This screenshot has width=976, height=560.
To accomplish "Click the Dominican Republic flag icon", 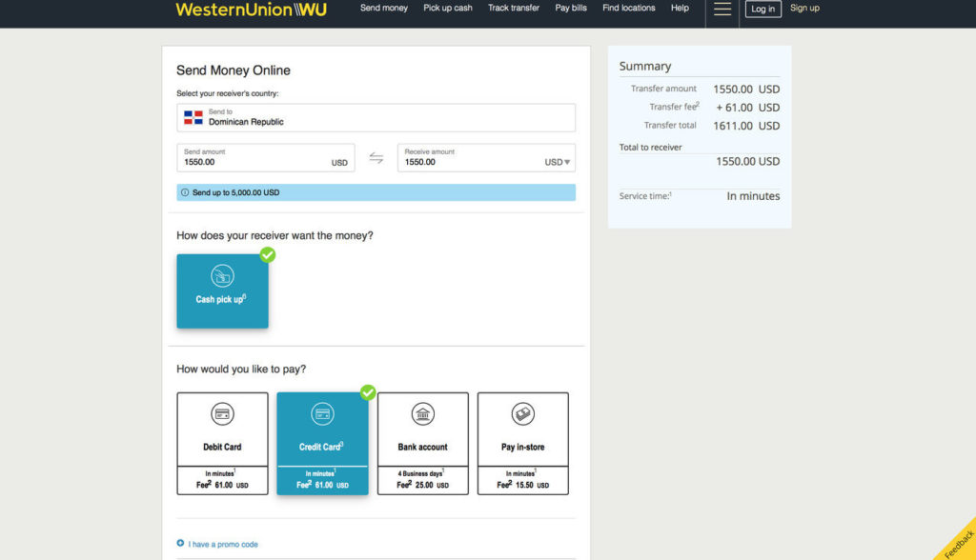I will click(193, 117).
